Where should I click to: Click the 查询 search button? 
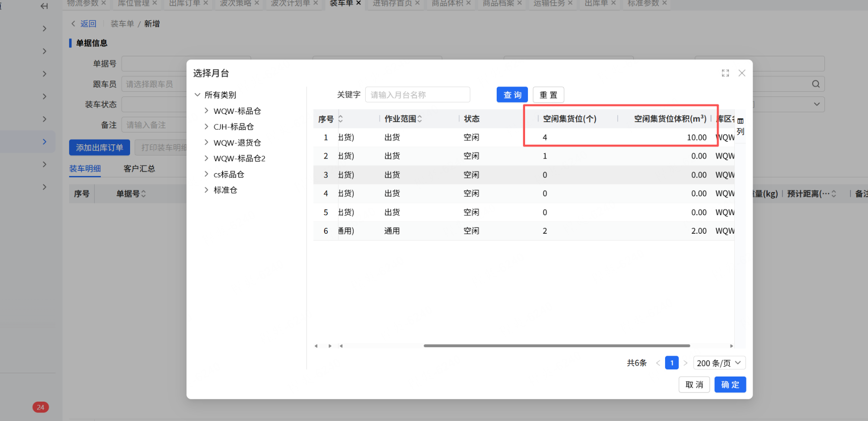coord(512,95)
